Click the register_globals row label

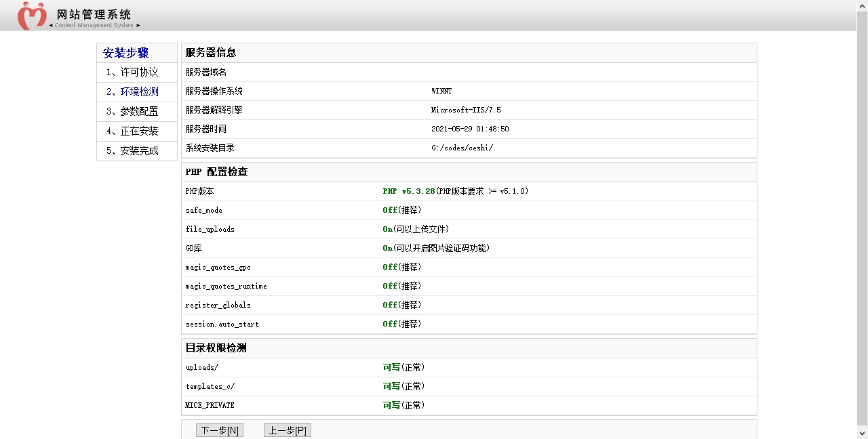click(x=218, y=306)
